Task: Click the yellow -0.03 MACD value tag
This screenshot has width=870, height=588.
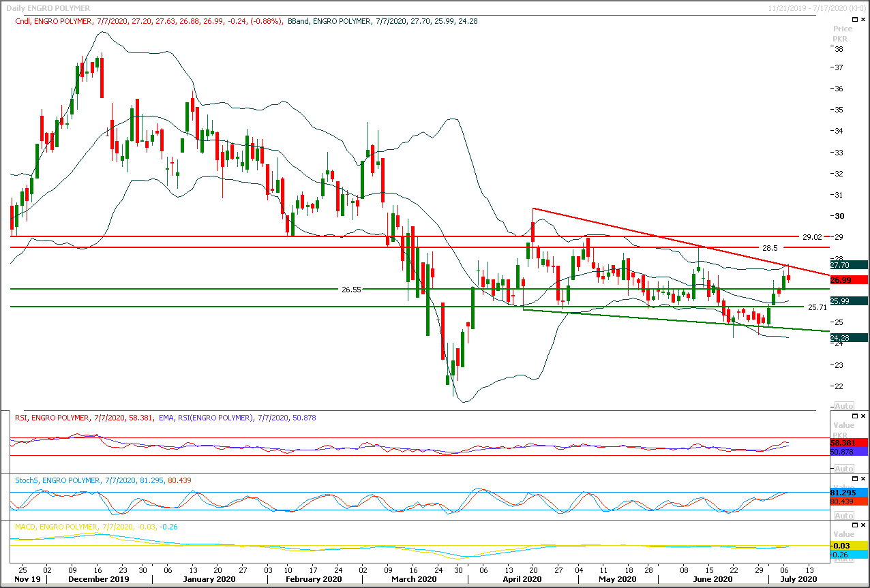Action: tap(848, 546)
